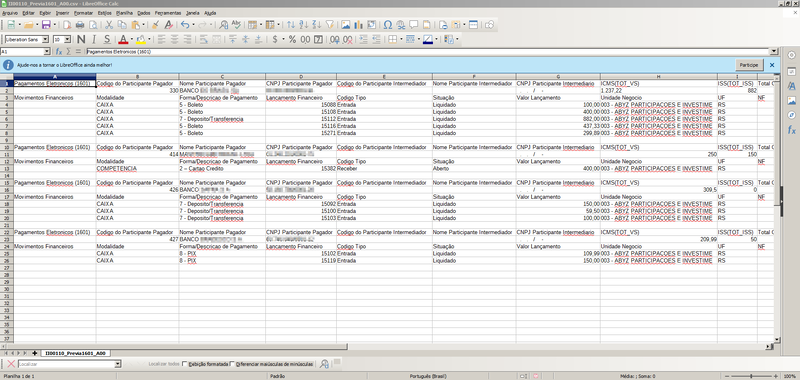
Task: Open Localizar search history dropdown
Action: [118, 364]
